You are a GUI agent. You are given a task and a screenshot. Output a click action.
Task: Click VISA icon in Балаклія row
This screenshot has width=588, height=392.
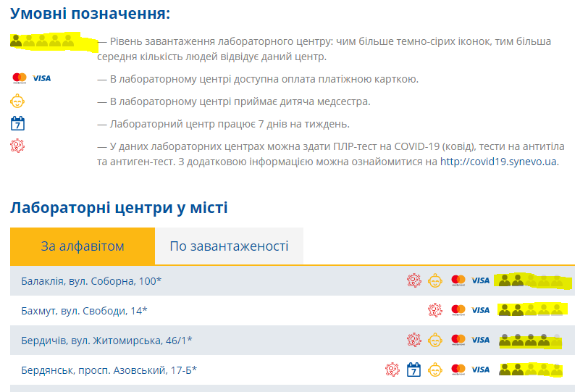click(x=480, y=280)
